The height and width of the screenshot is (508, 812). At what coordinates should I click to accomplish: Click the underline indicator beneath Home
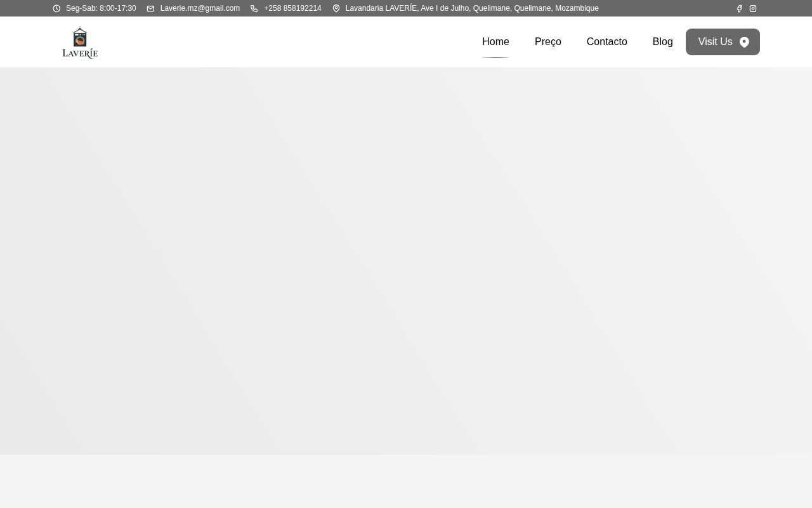coord(495,57)
